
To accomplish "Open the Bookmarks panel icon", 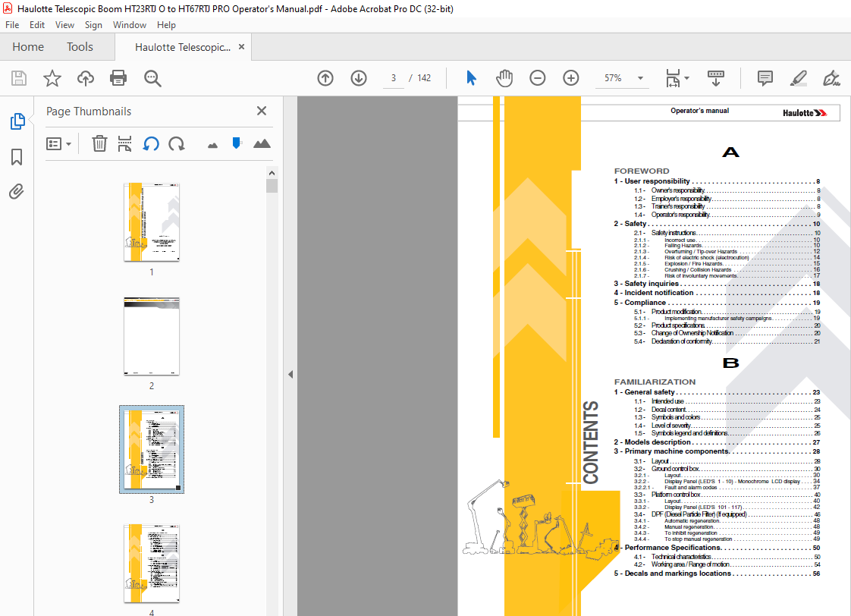I will click(x=17, y=157).
